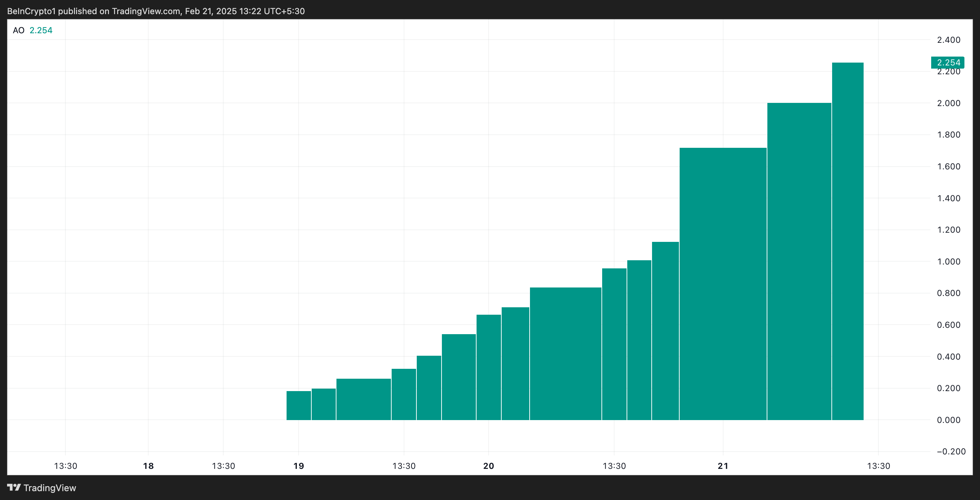
Task: Click the 2.400 value on price scale
Action: [x=949, y=40]
